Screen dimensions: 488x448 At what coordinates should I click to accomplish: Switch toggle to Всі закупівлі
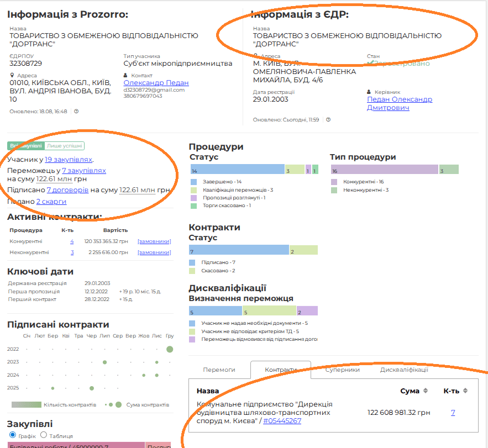coord(25,146)
